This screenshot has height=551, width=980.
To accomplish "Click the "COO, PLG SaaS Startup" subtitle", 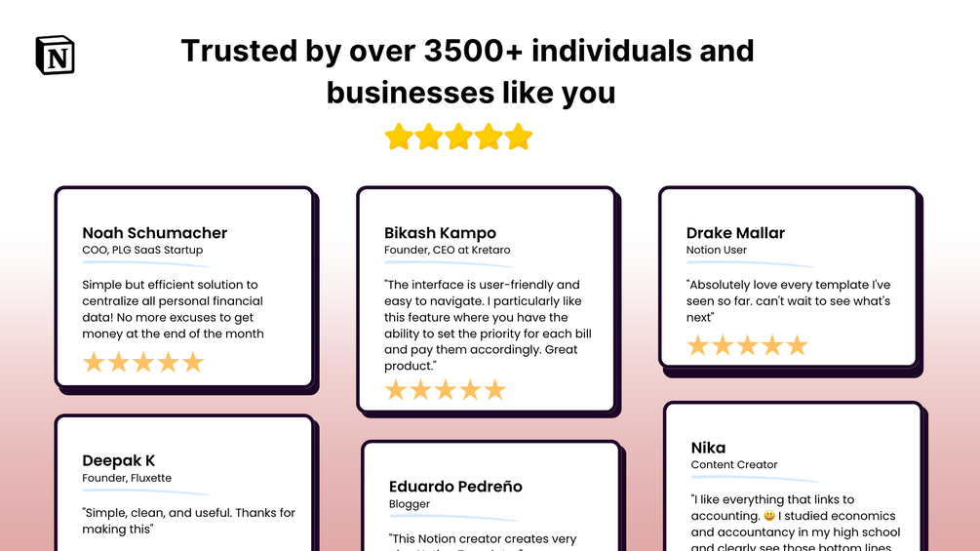I will 142,251.
